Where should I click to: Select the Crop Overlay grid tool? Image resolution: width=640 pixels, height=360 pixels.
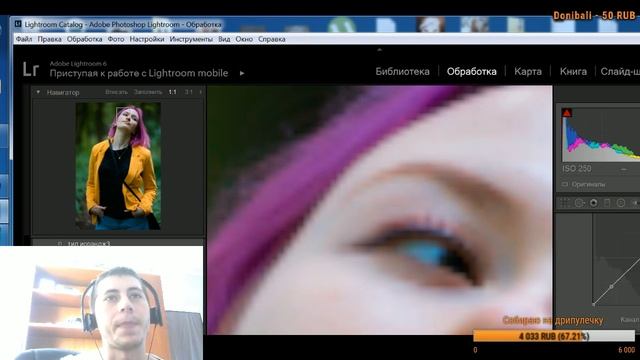(x=565, y=203)
